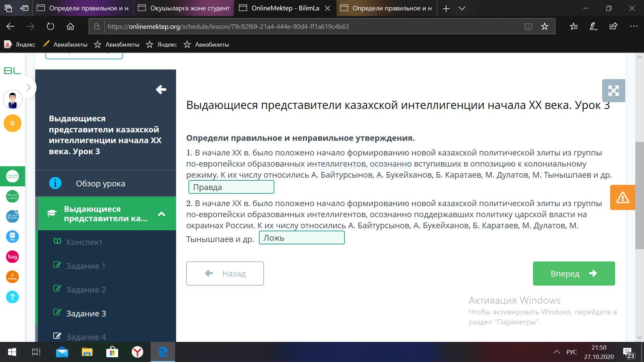This screenshot has width=644, height=362.
Task: Open the tab list dropdown arrow
Action: tap(462, 8)
